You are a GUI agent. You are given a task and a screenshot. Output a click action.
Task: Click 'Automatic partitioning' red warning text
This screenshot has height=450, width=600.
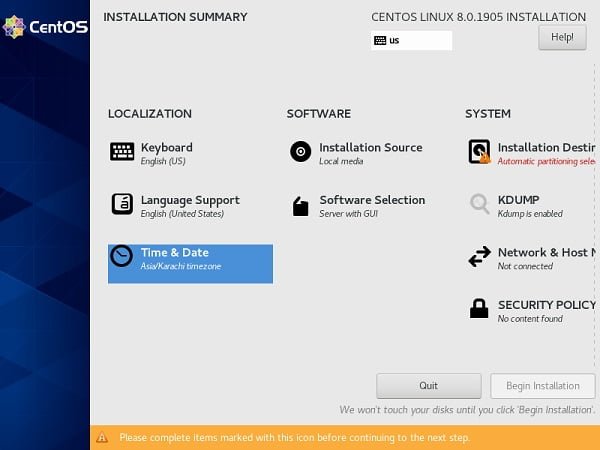(x=546, y=161)
